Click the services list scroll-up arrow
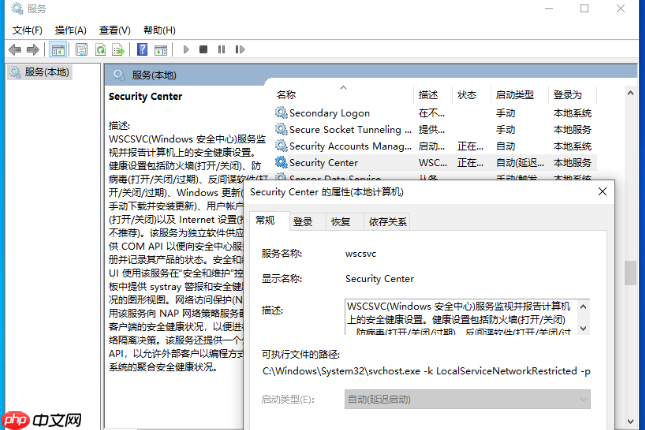This screenshot has height=430, width=645. (630, 93)
